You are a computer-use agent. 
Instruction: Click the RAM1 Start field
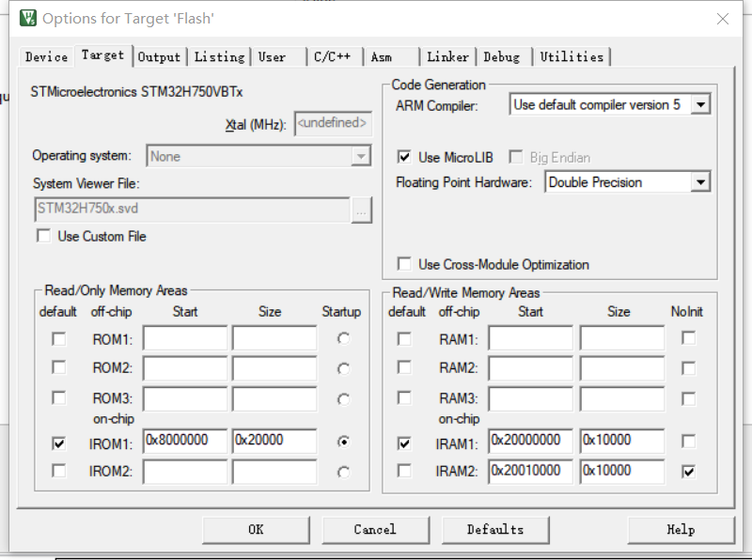point(531,338)
